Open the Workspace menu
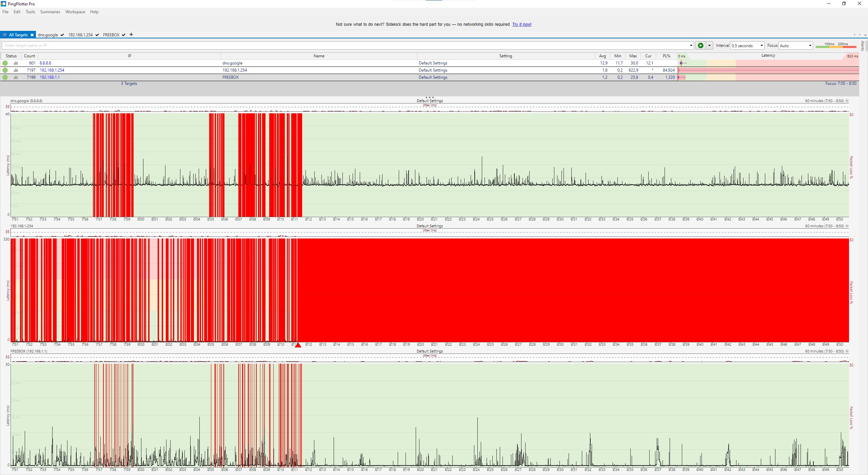Screen dimensions: 868x475 point(75,12)
